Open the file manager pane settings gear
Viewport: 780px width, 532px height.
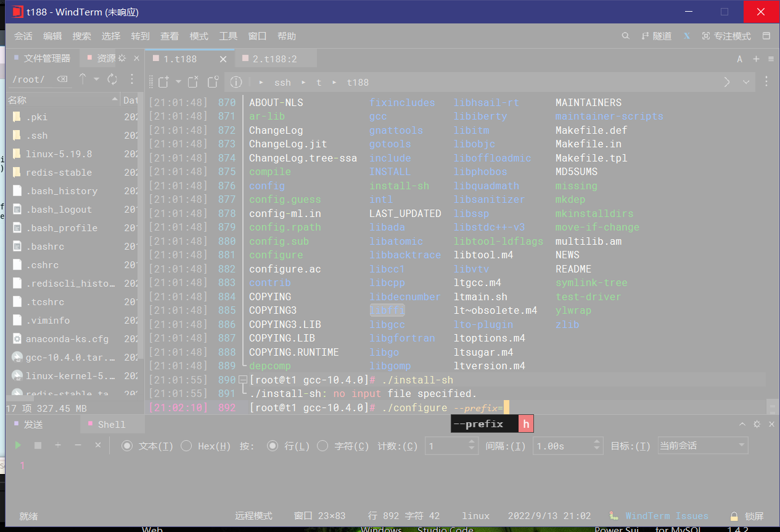122,58
